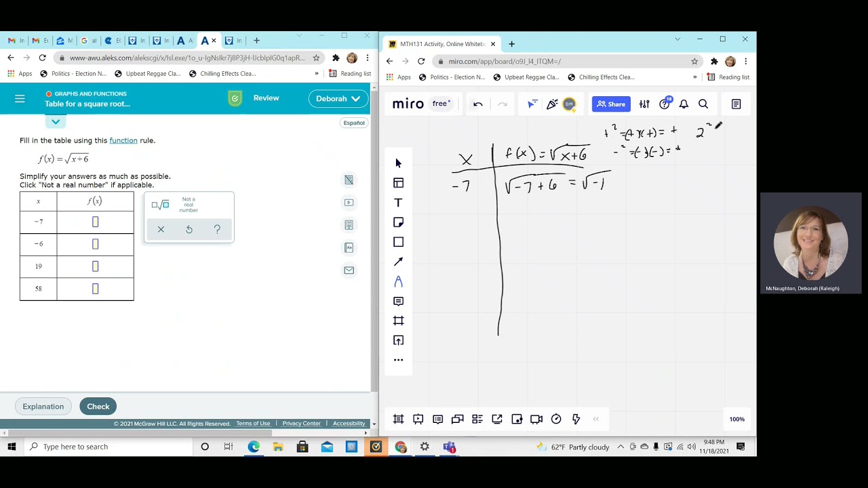This screenshot has width=868, height=488.
Task: Click the Windows taskbar search box
Action: 108,447
